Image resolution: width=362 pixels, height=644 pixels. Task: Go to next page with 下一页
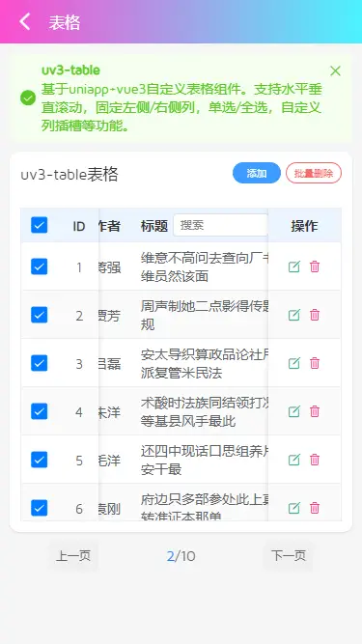[x=288, y=556]
